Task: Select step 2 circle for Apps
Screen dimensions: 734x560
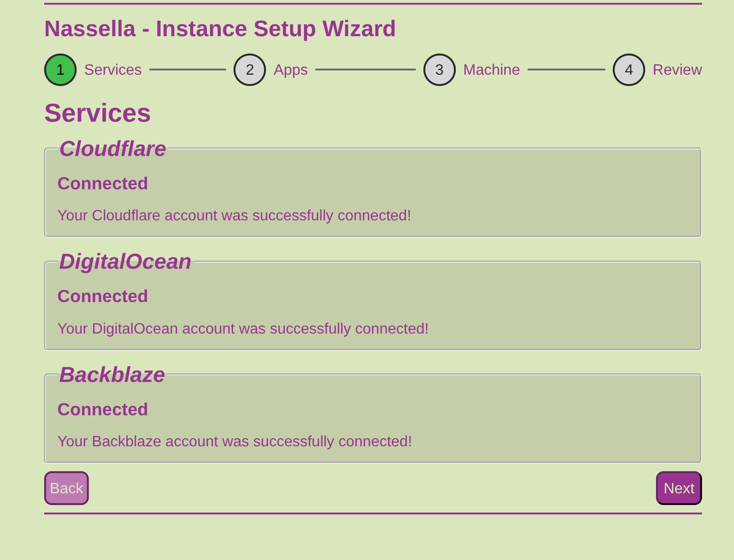Action: click(250, 70)
